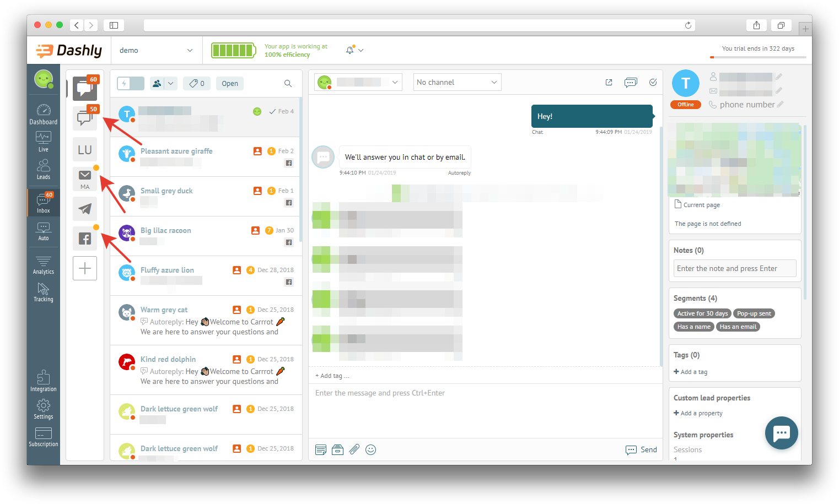Mark conversation as resolved checkmark icon
The height and width of the screenshot is (504, 839).
(653, 82)
